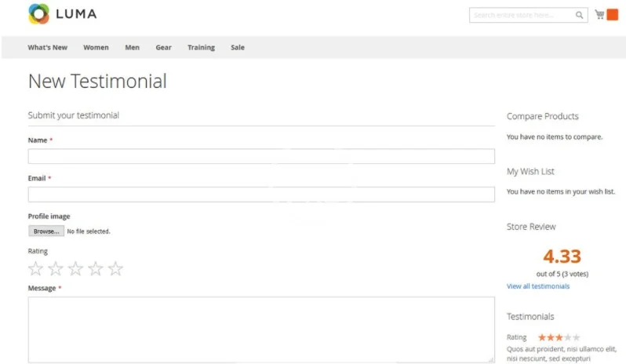Screen dimensions: 626x364
Task: Open the Sale menu item
Action: tap(237, 48)
